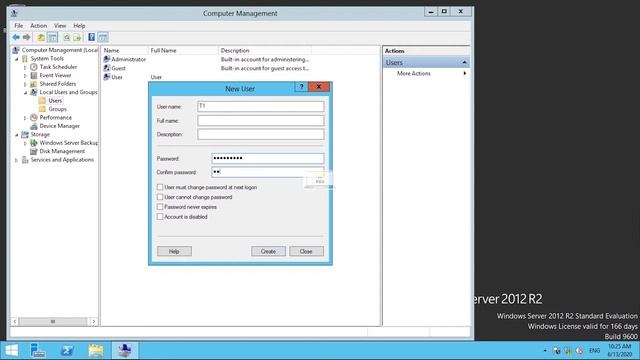This screenshot has height=360, width=640.
Task: Click the question mark button in New User dialog
Action: [301, 87]
